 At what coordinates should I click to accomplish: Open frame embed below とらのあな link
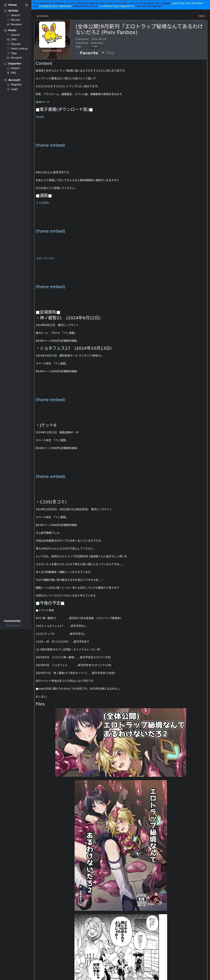coord(50,231)
